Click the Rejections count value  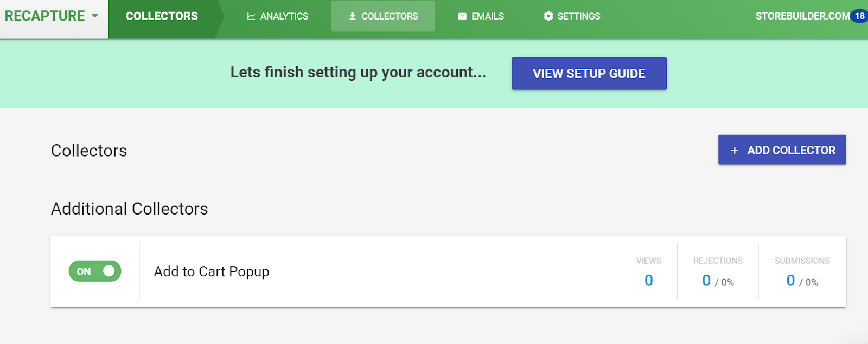[x=706, y=280]
